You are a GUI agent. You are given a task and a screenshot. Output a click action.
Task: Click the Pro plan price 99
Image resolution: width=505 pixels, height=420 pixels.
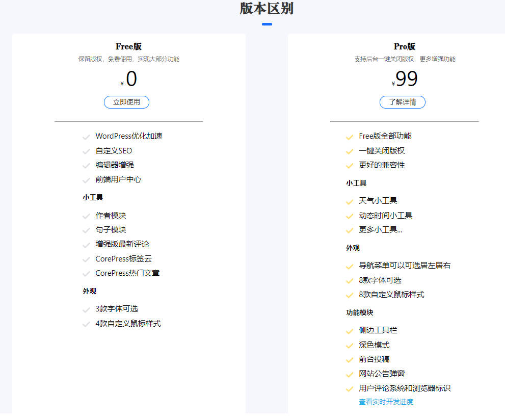[x=407, y=78]
